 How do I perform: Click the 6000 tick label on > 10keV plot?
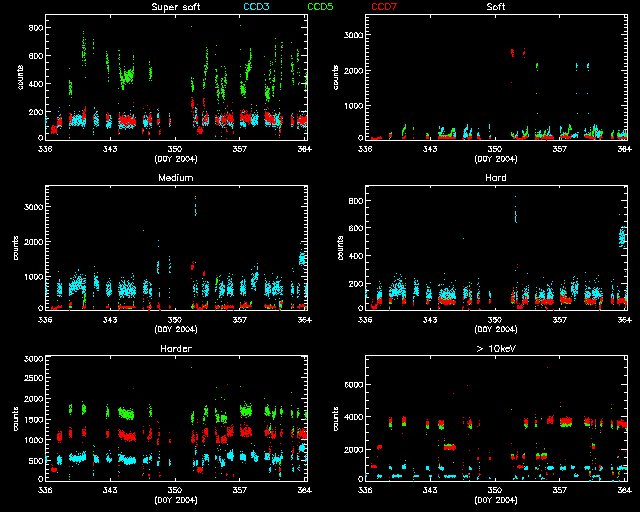(x=353, y=385)
